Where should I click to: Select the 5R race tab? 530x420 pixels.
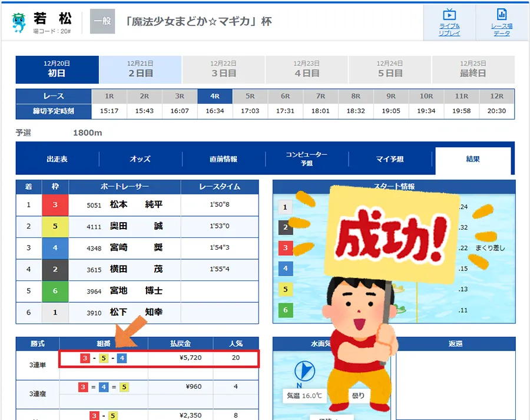pos(250,95)
